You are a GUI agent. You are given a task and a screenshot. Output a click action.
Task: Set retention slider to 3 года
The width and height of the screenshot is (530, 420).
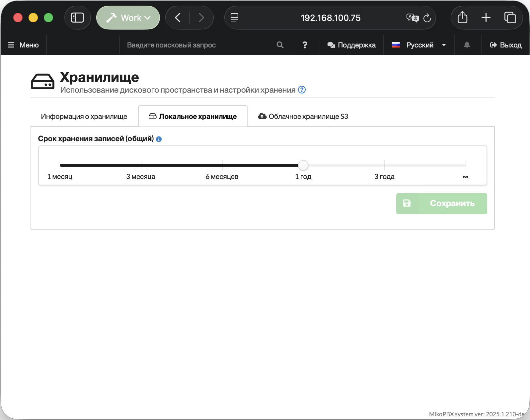(x=384, y=165)
